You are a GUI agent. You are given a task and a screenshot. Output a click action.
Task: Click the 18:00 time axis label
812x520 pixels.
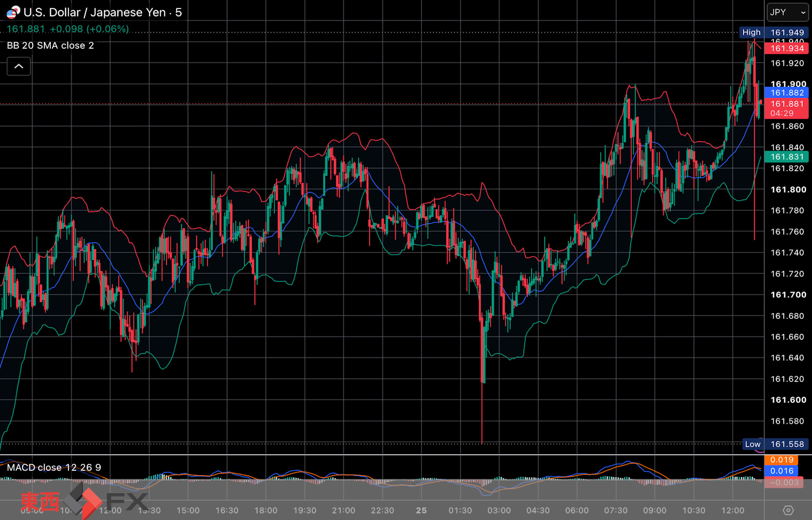pos(266,510)
